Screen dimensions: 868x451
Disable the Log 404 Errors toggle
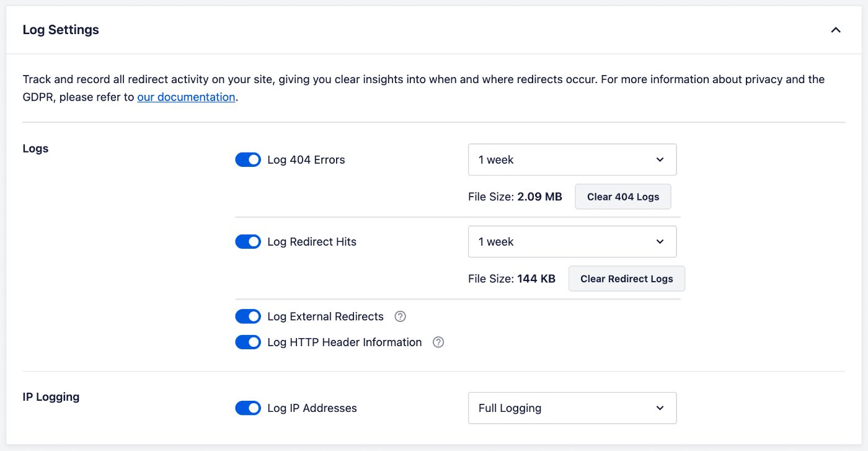[248, 159]
